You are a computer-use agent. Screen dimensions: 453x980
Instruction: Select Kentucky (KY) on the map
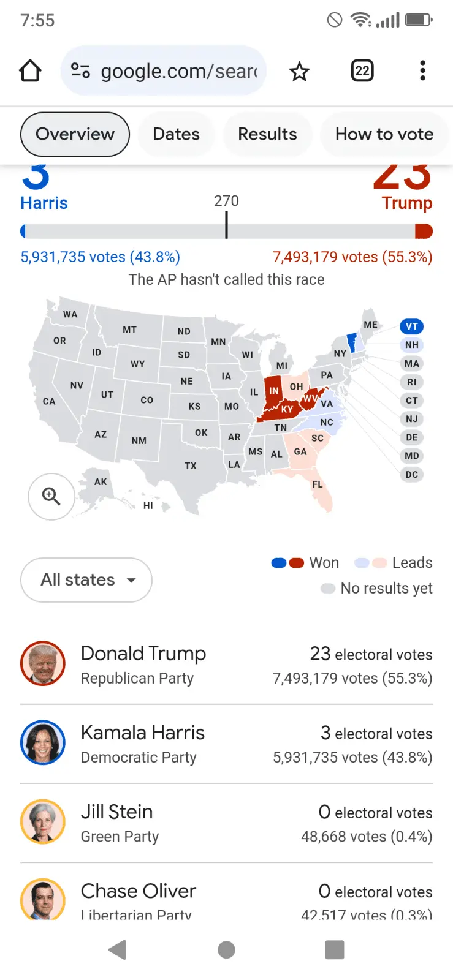(x=287, y=409)
